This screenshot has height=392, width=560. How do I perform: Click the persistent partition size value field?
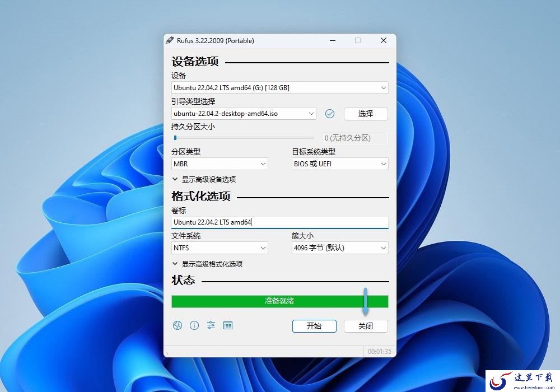pyautogui.click(x=356, y=138)
